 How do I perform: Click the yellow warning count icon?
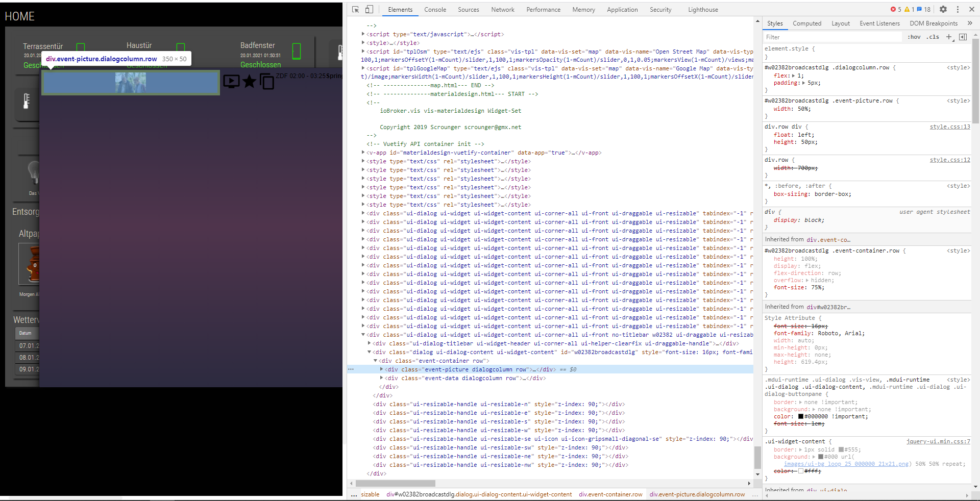pos(909,9)
